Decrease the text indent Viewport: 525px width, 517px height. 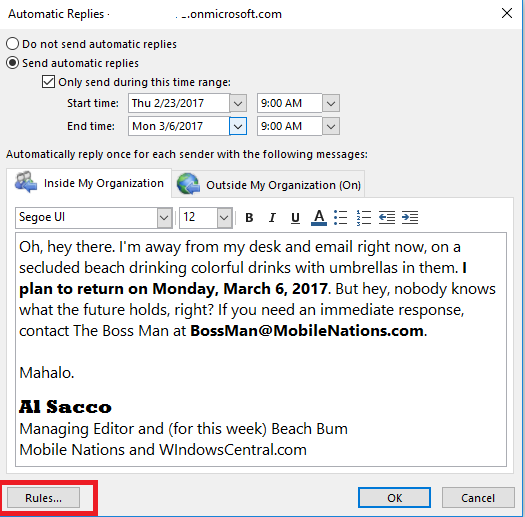point(387,218)
